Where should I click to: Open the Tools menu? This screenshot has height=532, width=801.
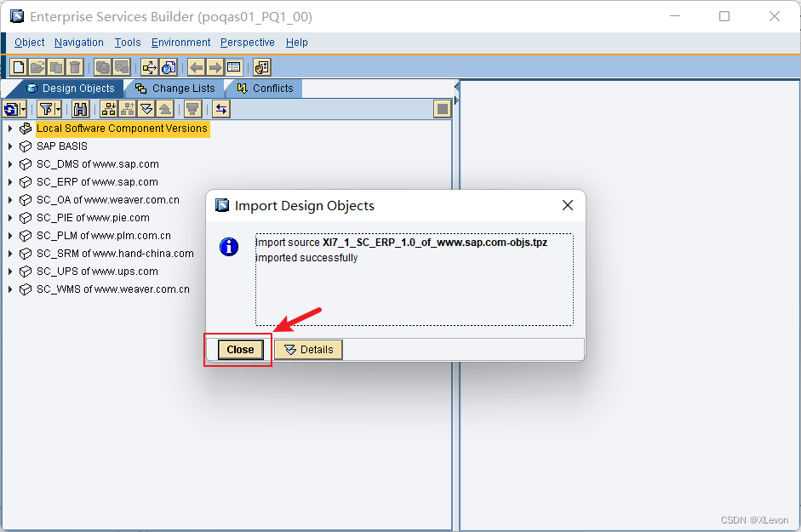127,43
